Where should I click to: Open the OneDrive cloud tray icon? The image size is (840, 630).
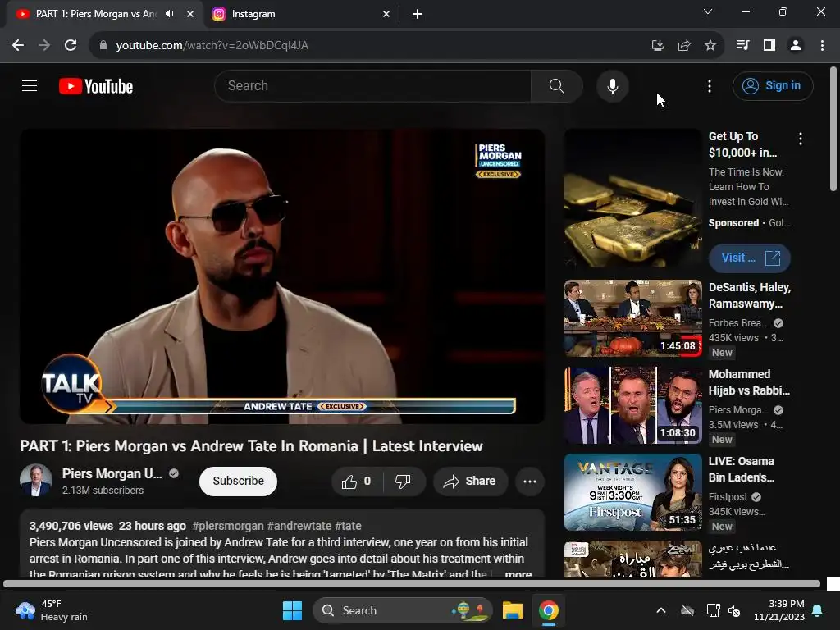coord(687,610)
